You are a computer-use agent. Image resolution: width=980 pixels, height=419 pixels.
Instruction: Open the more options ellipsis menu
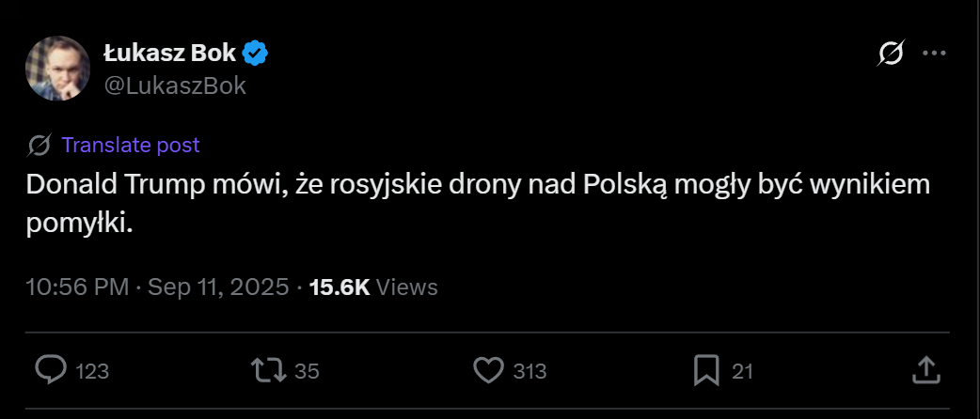point(933,54)
